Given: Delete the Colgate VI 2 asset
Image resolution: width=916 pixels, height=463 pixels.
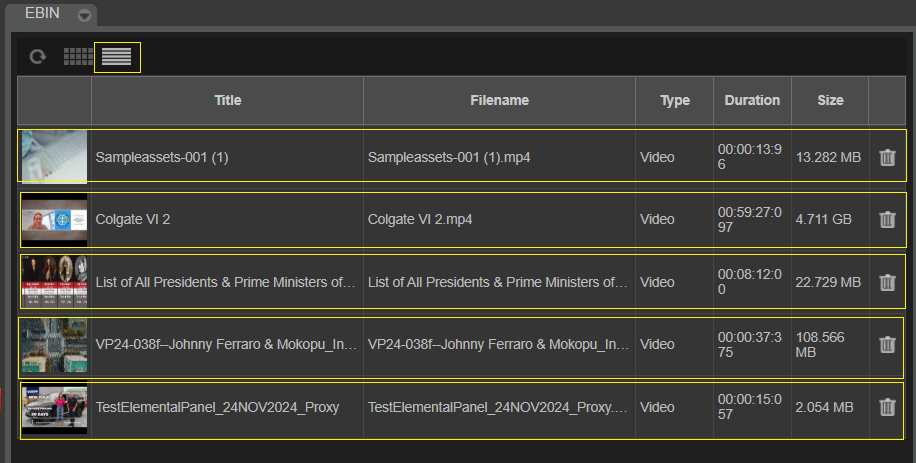Looking at the screenshot, I should coord(887,219).
